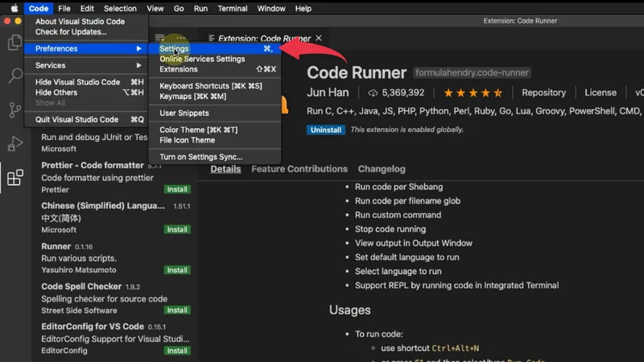644x362 pixels.
Task: Install the Code Spell Checker extension
Action: (x=177, y=311)
